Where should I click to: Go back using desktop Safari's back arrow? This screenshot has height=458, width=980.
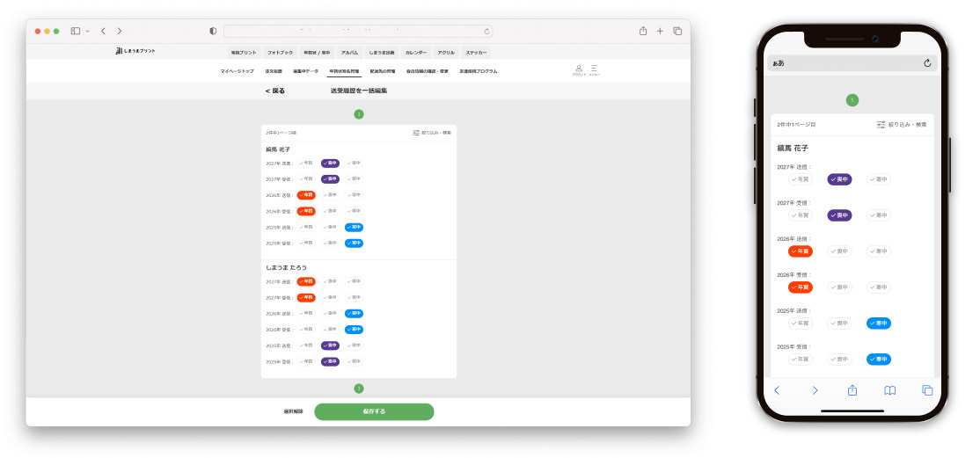click(x=103, y=31)
